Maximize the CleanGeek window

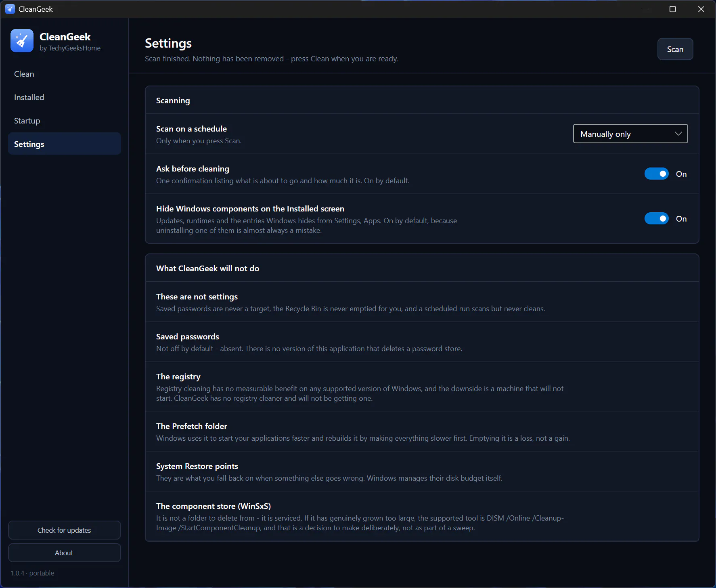coord(672,9)
